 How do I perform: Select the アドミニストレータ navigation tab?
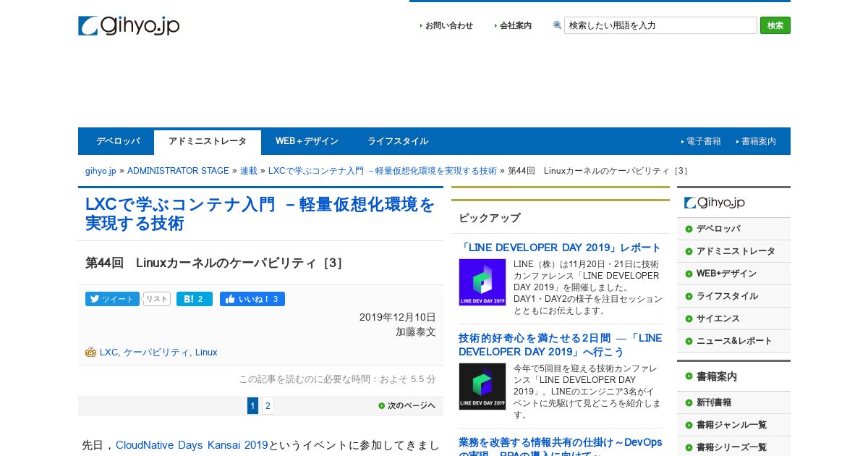click(208, 142)
